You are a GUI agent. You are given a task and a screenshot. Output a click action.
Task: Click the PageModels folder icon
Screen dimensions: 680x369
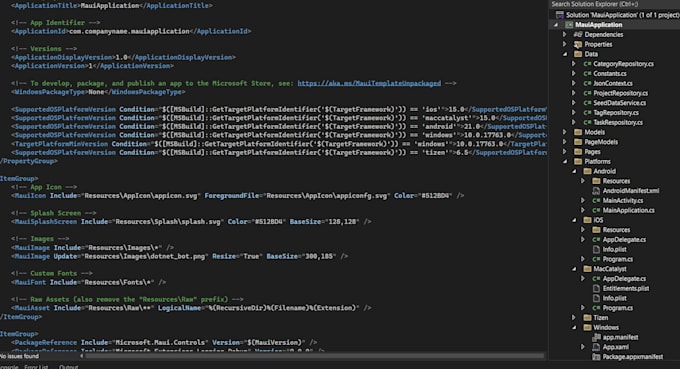coord(578,142)
